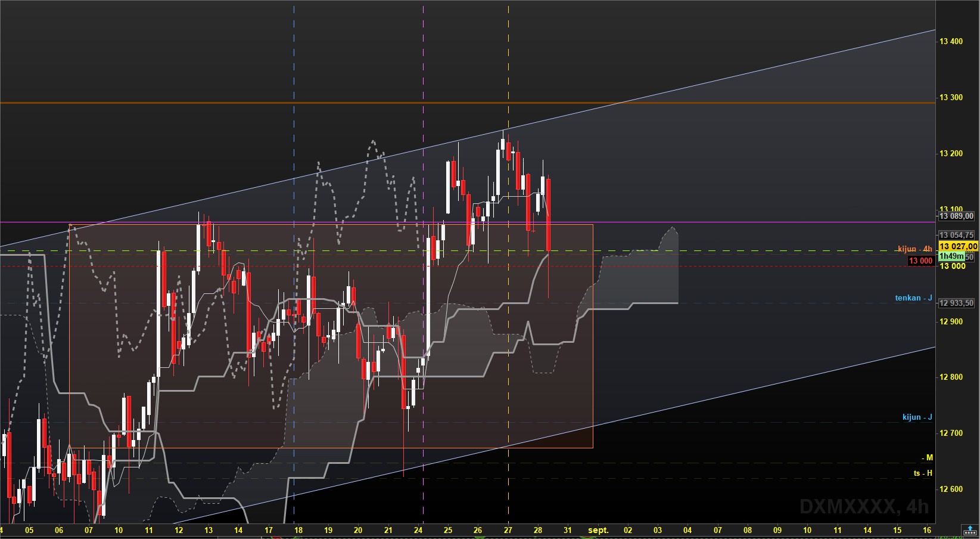Click the yellow current price tag 13 027,00
Screen dimensions: 980x539
[958, 246]
